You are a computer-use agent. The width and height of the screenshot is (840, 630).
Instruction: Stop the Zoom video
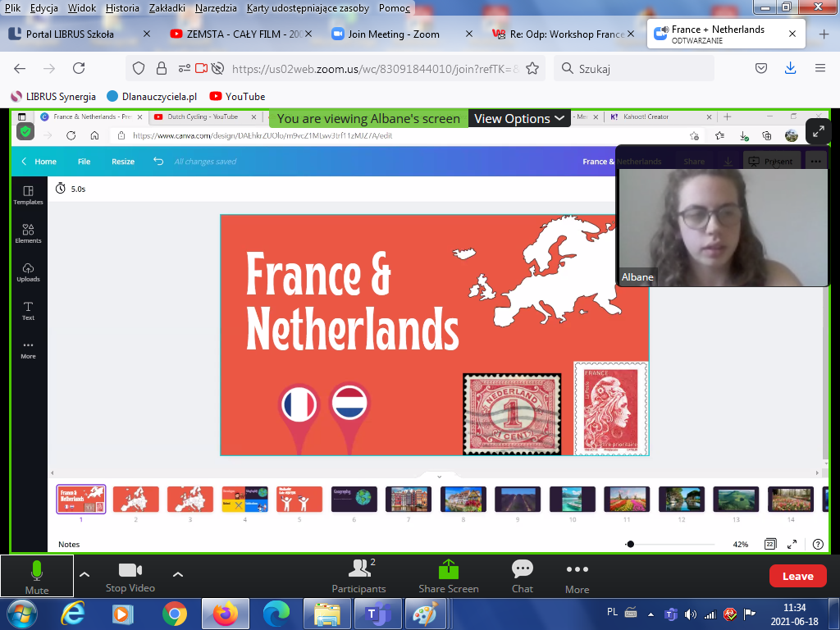[x=130, y=576]
